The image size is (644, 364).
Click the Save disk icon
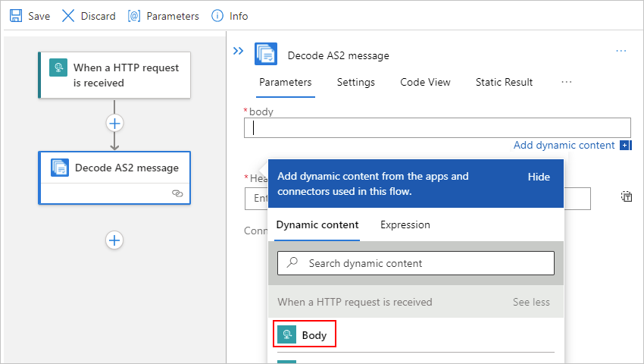point(16,16)
